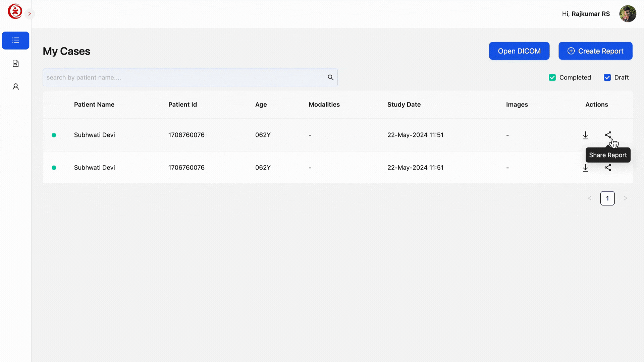Open the profile avatar of Rajkumar RS

point(628,13)
